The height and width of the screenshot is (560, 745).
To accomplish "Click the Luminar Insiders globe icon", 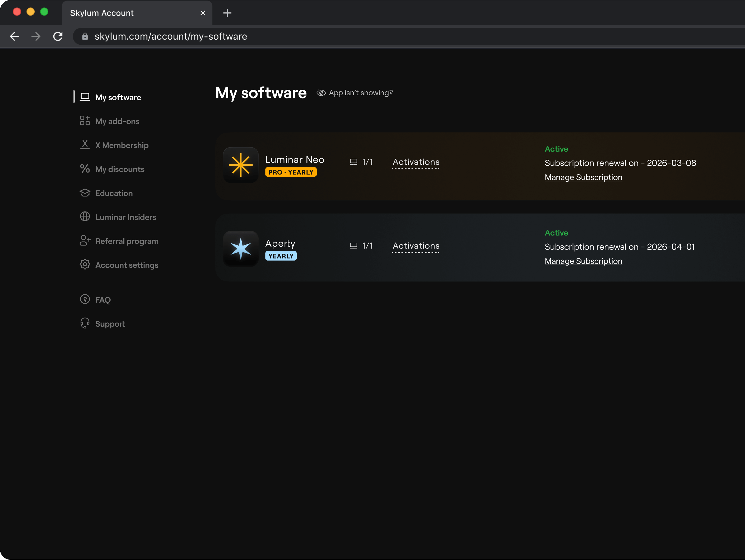I will click(85, 217).
